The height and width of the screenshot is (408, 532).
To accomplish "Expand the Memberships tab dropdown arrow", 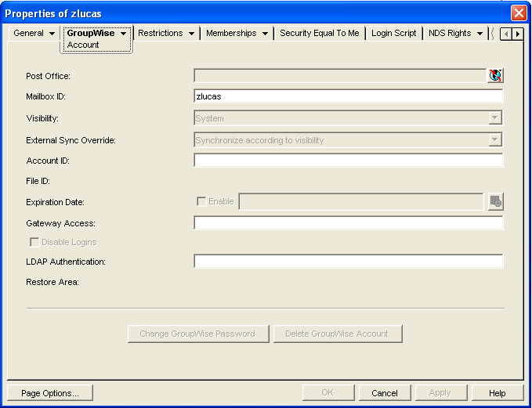I will (266, 34).
